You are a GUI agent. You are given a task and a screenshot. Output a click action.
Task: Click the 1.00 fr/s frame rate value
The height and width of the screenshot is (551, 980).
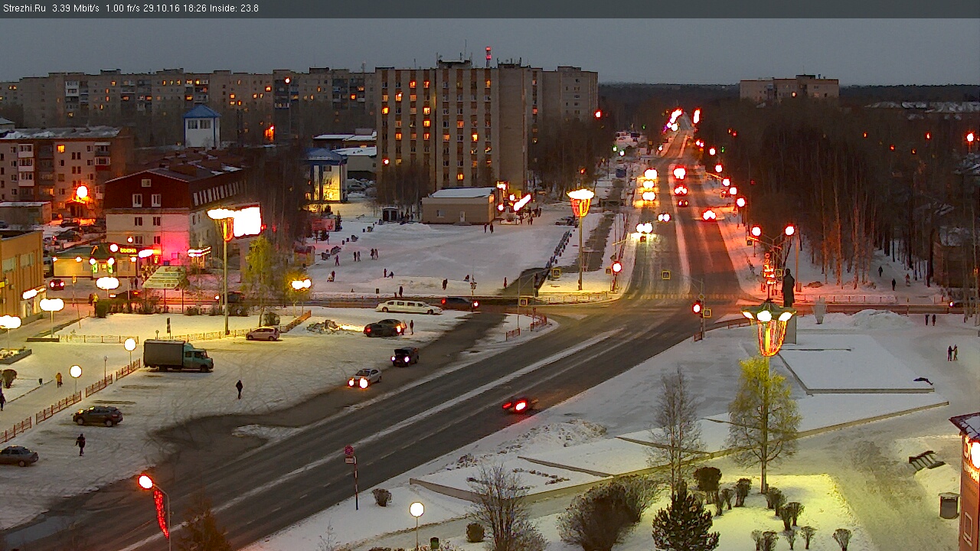(x=122, y=8)
